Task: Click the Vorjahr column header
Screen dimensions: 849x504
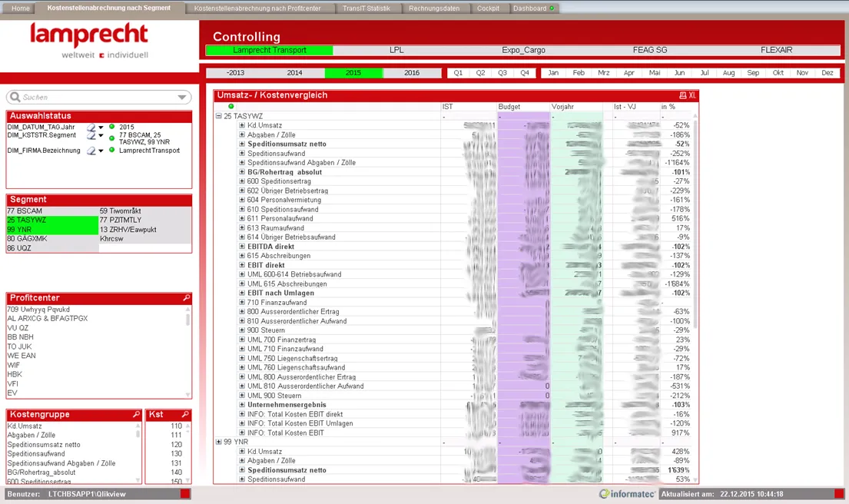Action: [576, 107]
